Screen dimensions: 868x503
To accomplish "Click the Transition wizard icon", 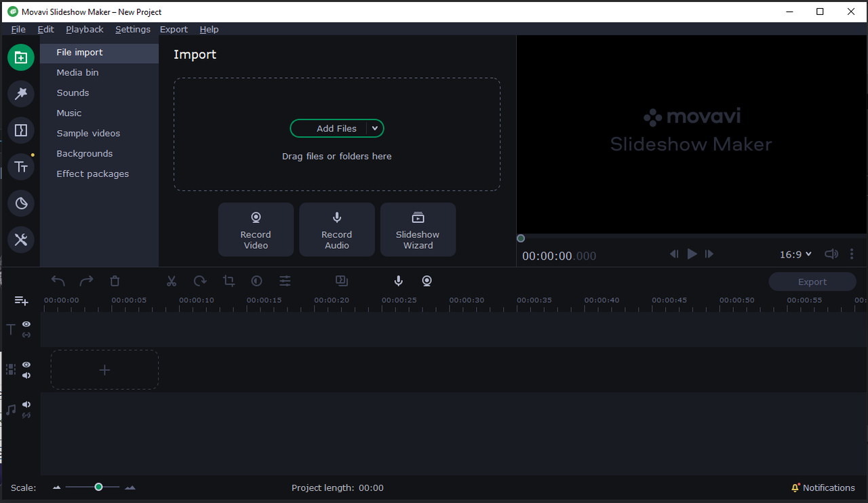I will coord(342,281).
